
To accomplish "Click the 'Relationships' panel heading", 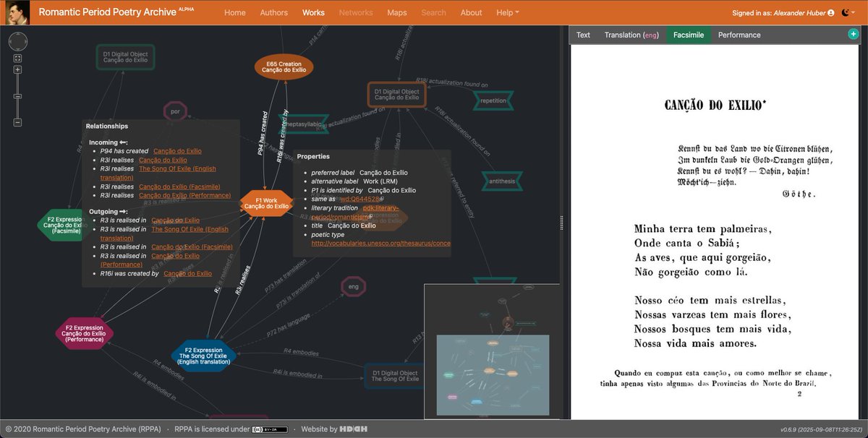I will click(x=106, y=126).
